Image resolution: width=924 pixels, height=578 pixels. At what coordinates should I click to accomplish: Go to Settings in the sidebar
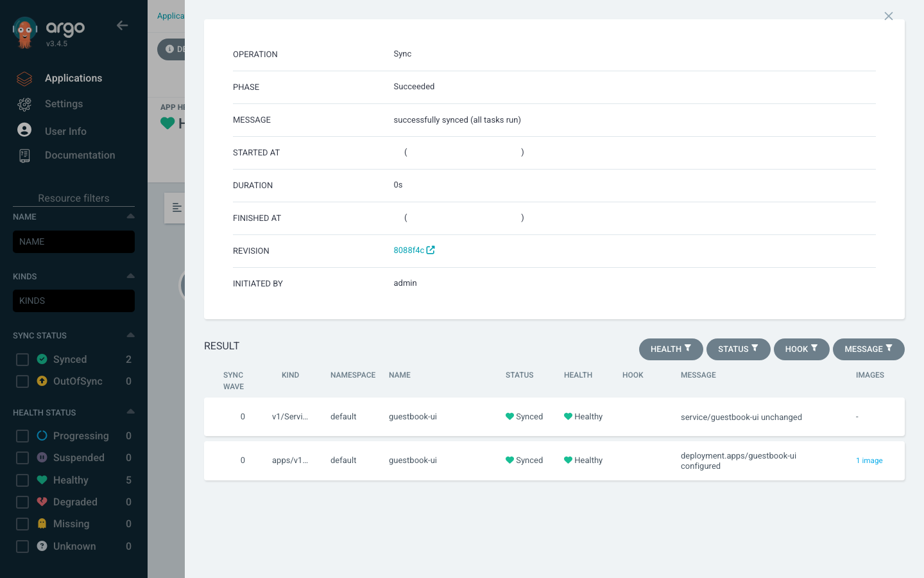64,104
